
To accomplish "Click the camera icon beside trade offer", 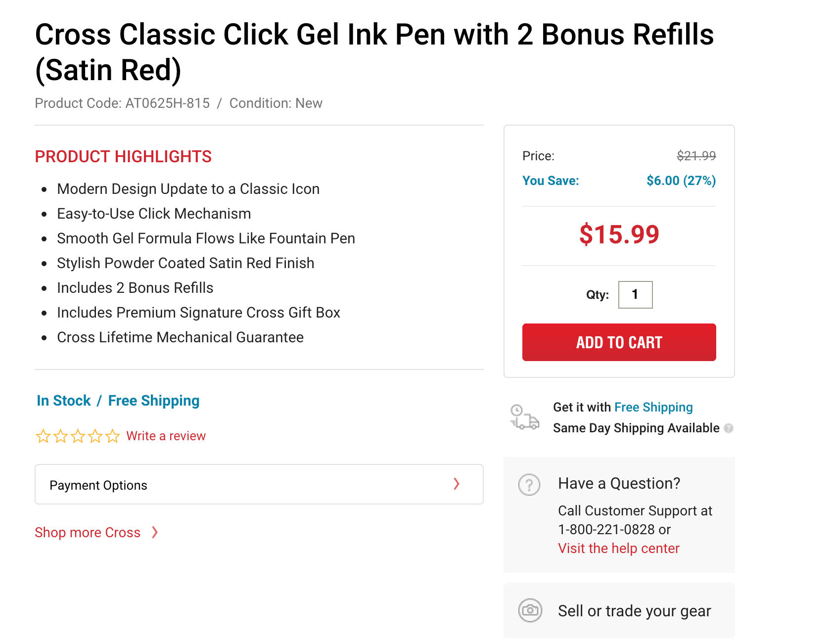I will click(x=529, y=611).
